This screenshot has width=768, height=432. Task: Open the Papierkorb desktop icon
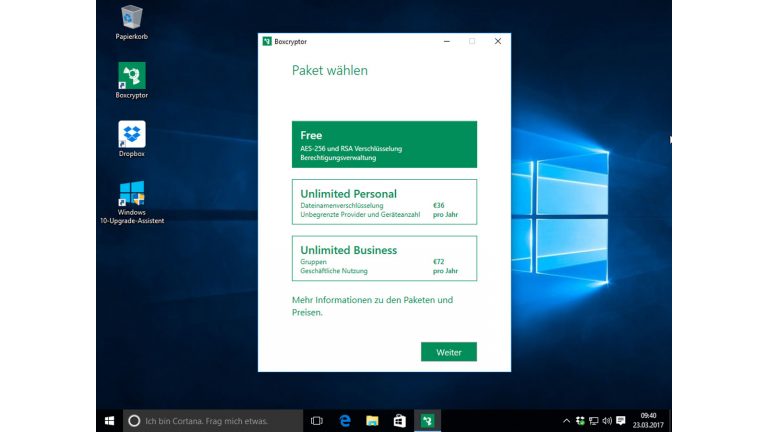point(131,18)
